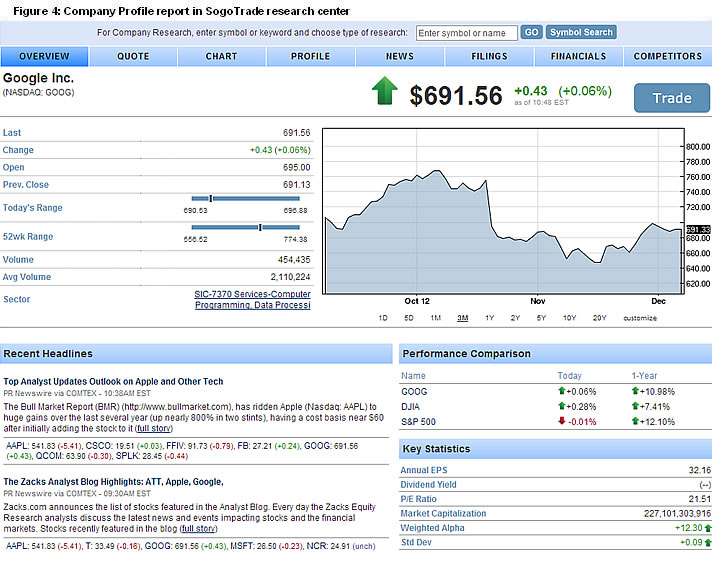Click the CSCO ticker in first headline

[100, 446]
